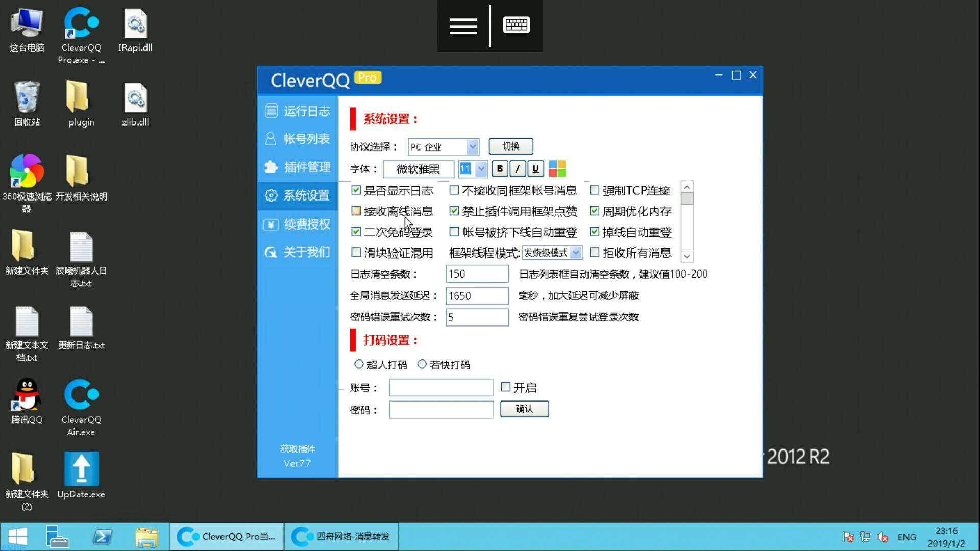Toggle 掉线自动重登 checkbox
Screen dimensions: 980x551
click(594, 232)
